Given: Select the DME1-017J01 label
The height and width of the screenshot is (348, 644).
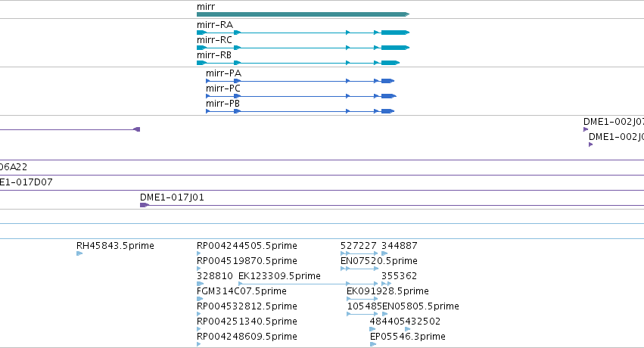Looking at the screenshot, I should (x=172, y=197).
